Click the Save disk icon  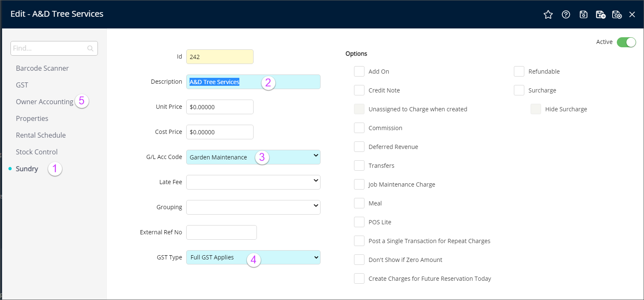point(583,15)
